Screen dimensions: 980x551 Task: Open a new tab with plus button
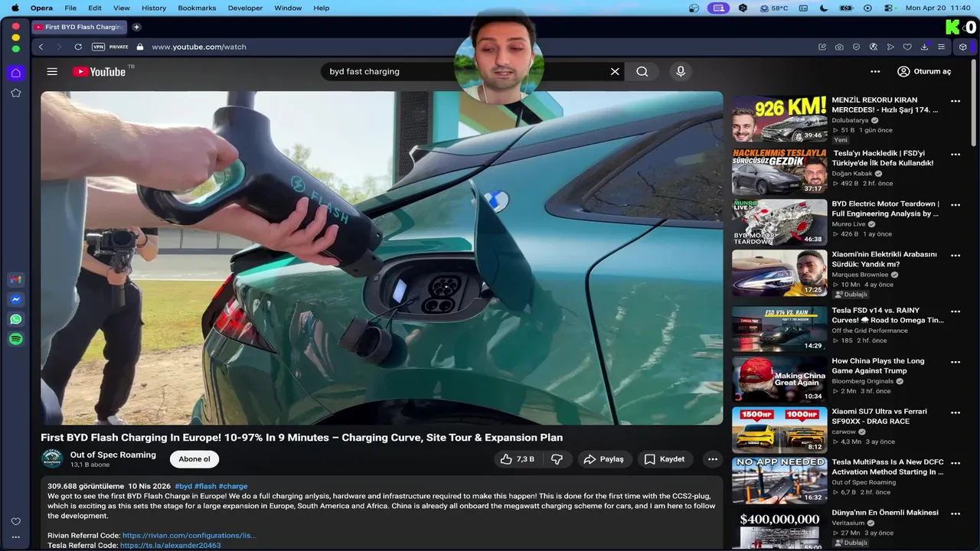[136, 27]
